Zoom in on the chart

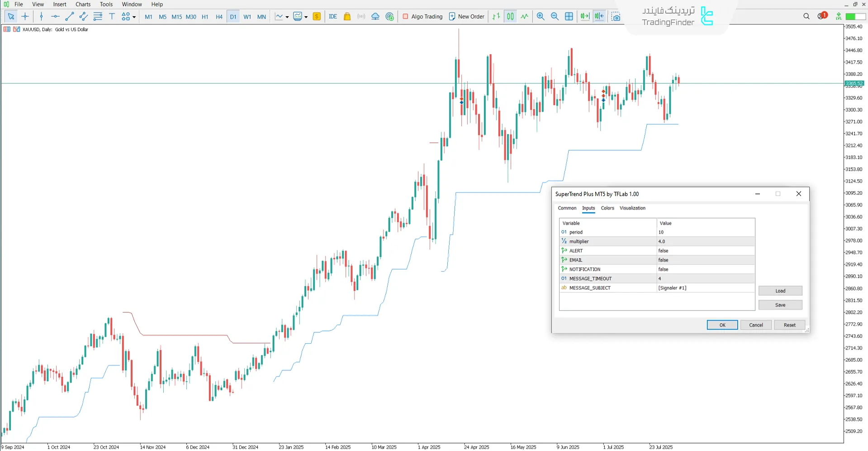[541, 17]
